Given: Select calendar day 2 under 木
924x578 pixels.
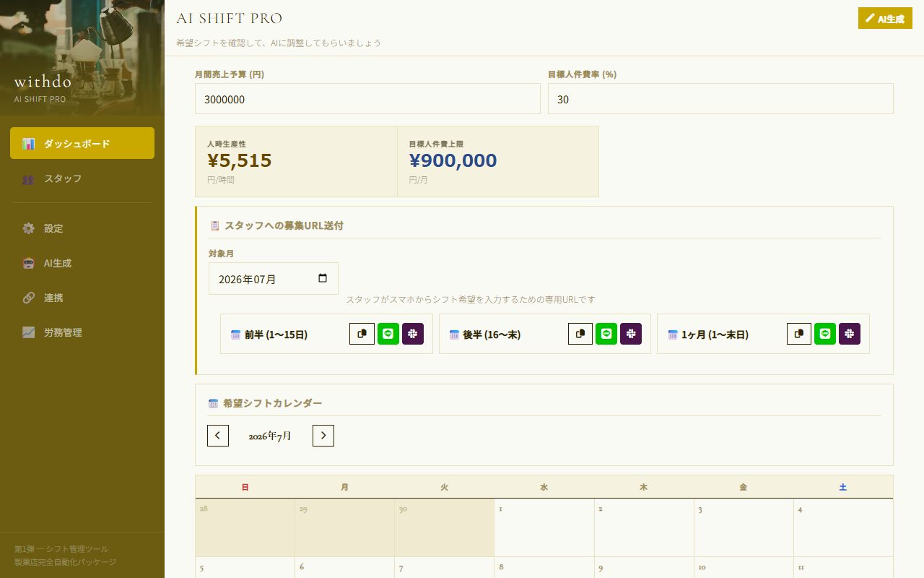Looking at the screenshot, I should pyautogui.click(x=643, y=527).
